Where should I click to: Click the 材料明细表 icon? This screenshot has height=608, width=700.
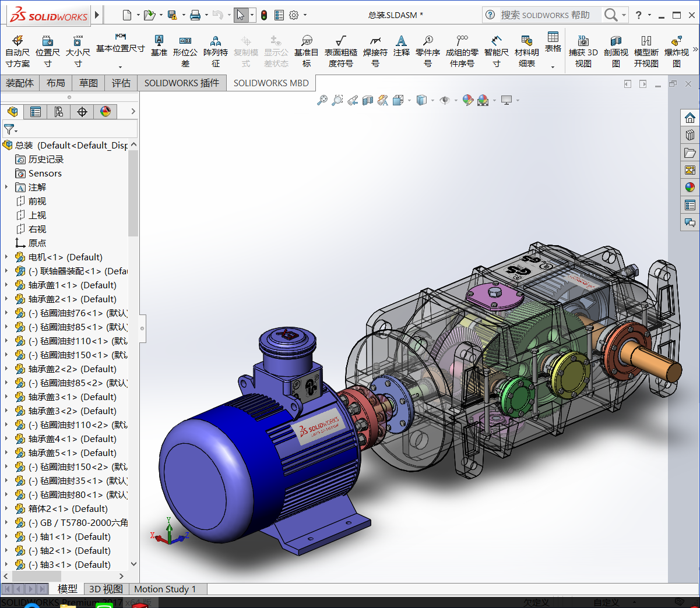[526, 51]
